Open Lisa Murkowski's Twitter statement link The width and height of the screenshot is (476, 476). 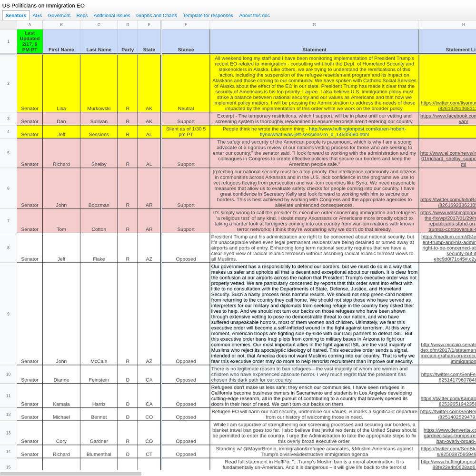pos(448,106)
